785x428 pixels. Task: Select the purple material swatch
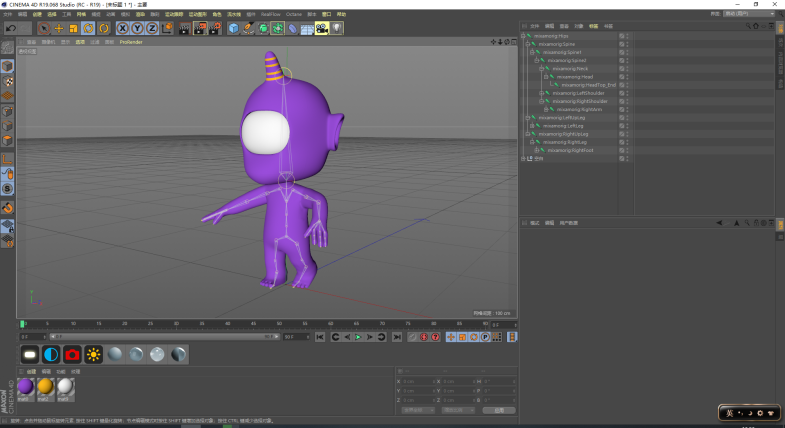[25, 386]
